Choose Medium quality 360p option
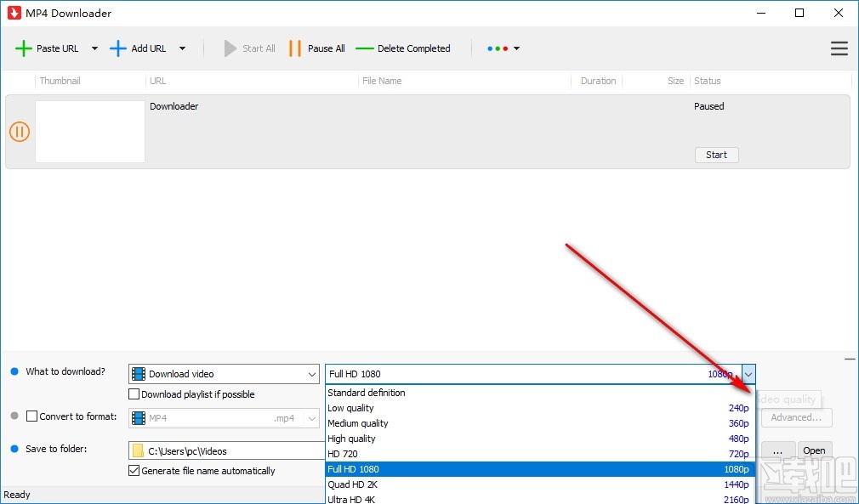Viewport: 859px width, 504px height. pos(539,423)
